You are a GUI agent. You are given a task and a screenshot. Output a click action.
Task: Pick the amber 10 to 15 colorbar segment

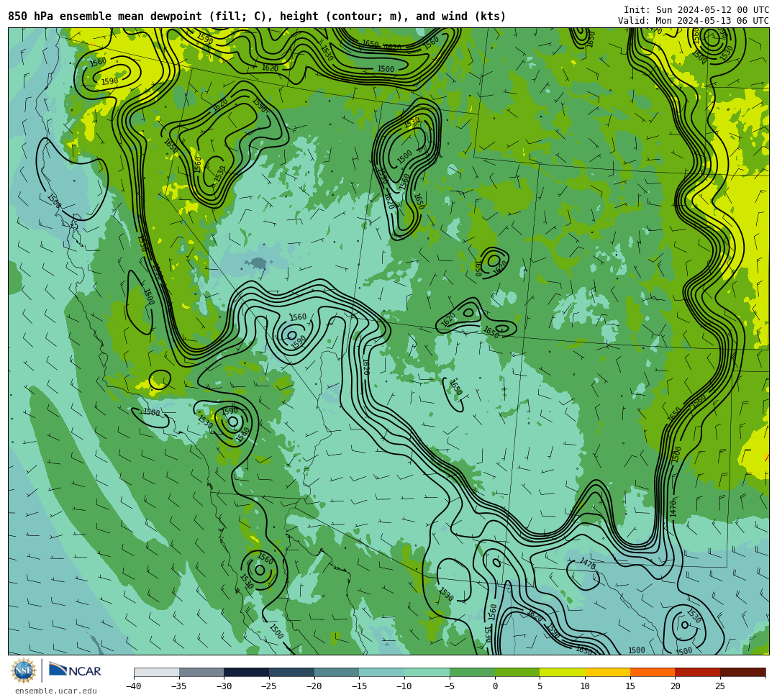click(x=607, y=672)
